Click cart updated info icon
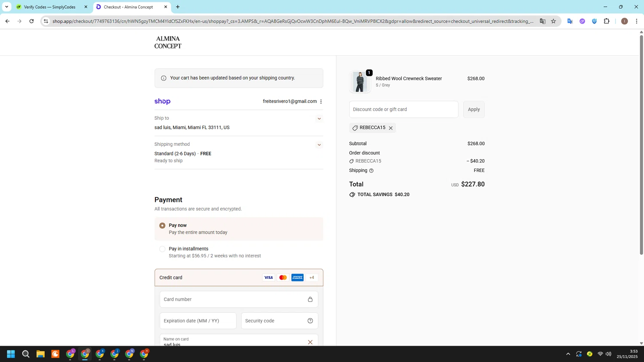This screenshot has height=362, width=644. coord(164,78)
